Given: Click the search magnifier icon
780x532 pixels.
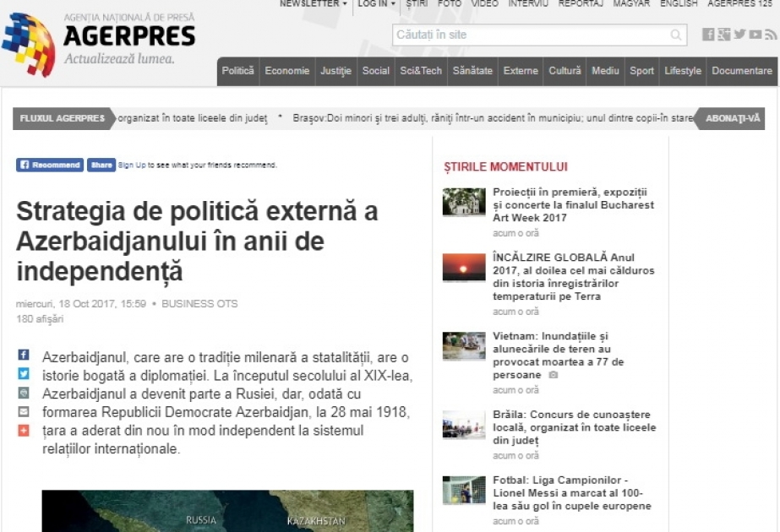Looking at the screenshot, I should click(x=675, y=35).
